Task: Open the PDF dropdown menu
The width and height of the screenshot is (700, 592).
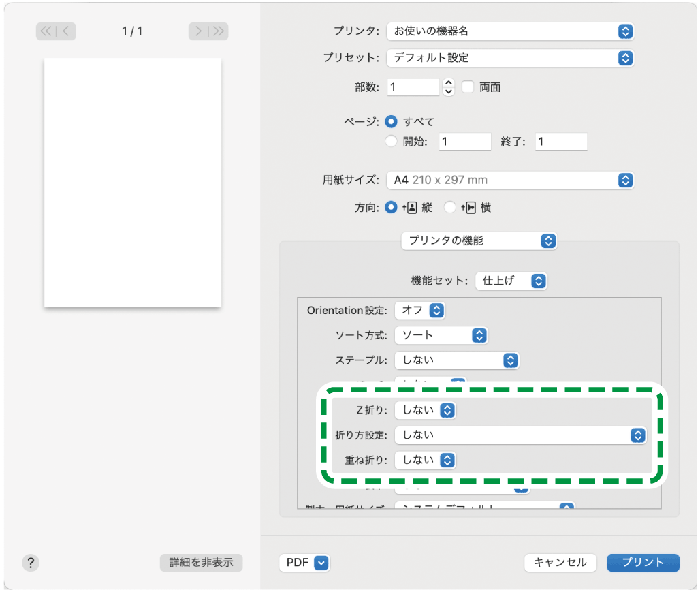Action: [x=304, y=562]
